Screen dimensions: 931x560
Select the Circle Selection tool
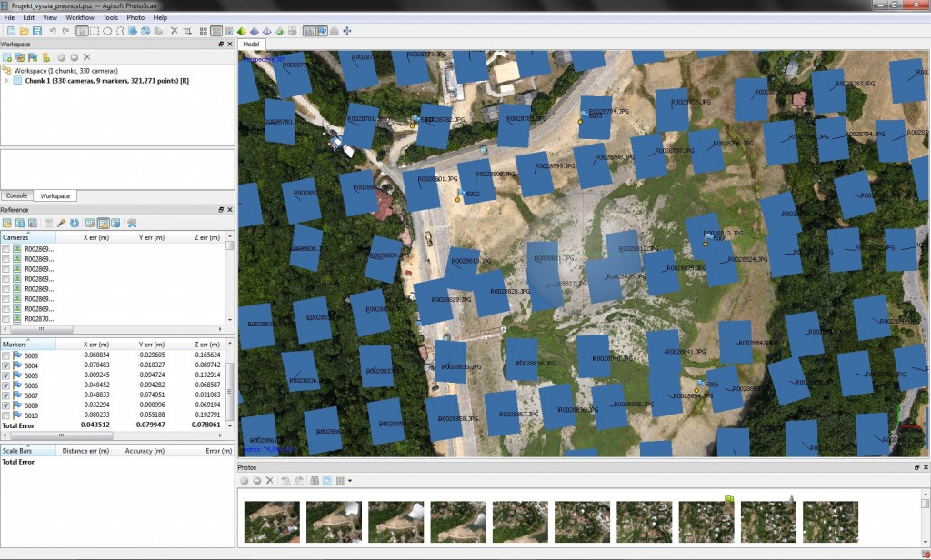coord(107,31)
